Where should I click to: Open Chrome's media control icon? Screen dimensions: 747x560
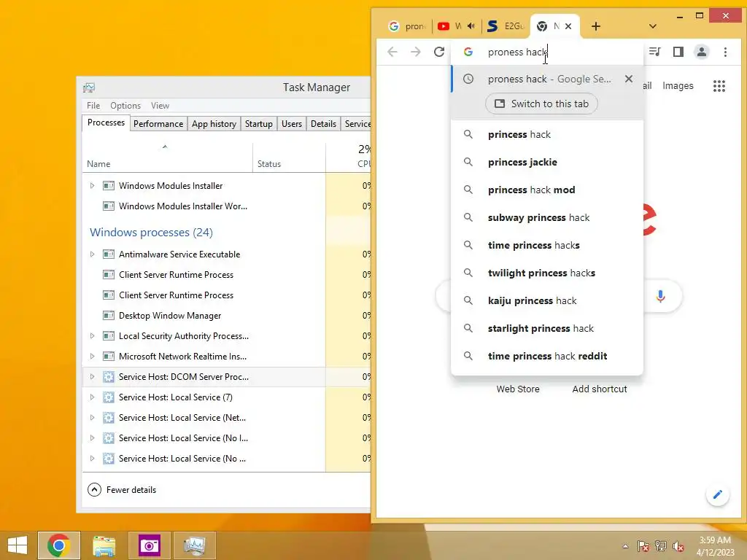654,52
